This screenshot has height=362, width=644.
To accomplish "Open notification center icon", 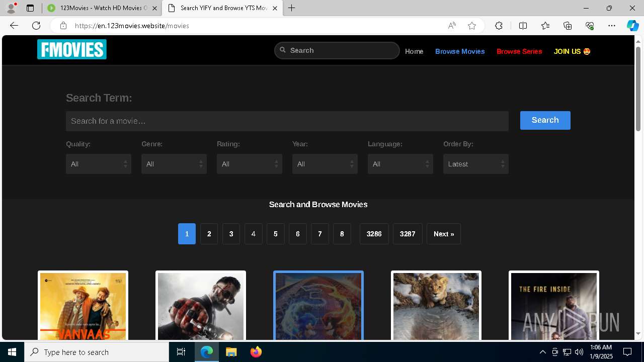I will (x=627, y=352).
